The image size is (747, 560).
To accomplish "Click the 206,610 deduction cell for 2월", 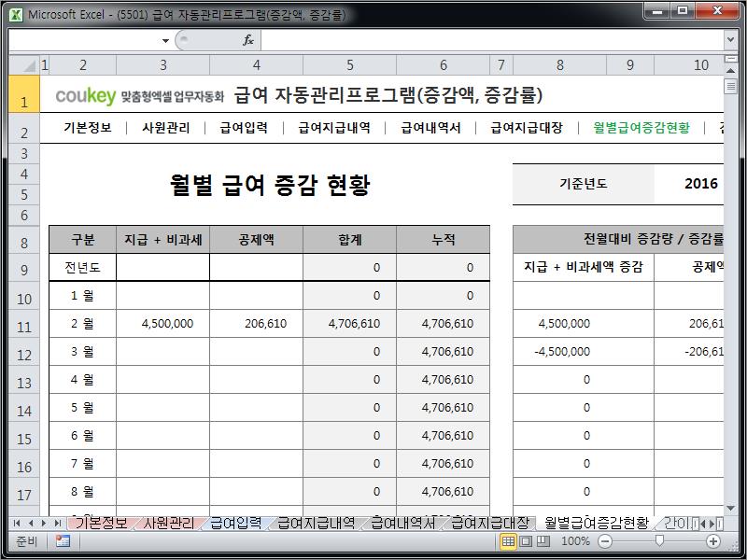I will point(256,324).
